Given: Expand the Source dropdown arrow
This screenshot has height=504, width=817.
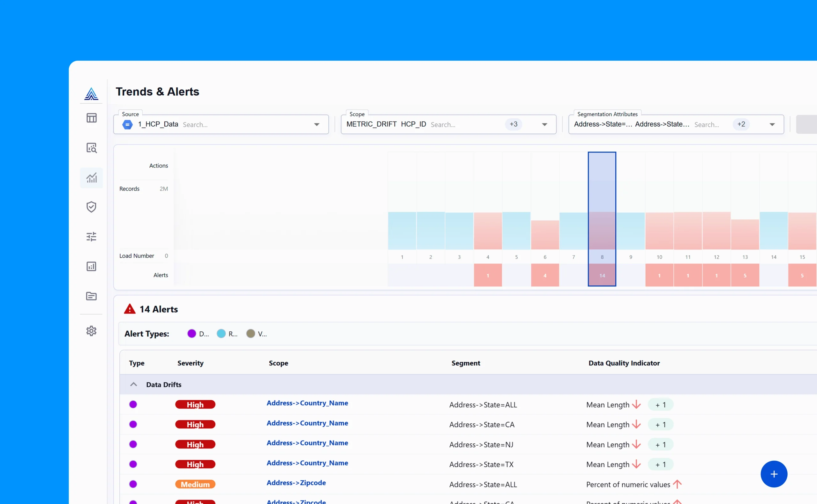Looking at the screenshot, I should pyautogui.click(x=317, y=124).
